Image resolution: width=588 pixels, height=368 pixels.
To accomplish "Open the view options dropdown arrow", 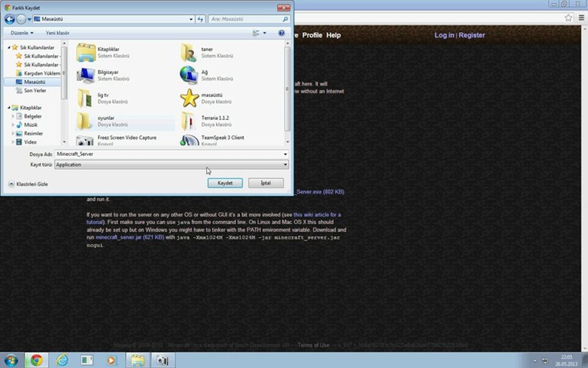I will click(264, 33).
